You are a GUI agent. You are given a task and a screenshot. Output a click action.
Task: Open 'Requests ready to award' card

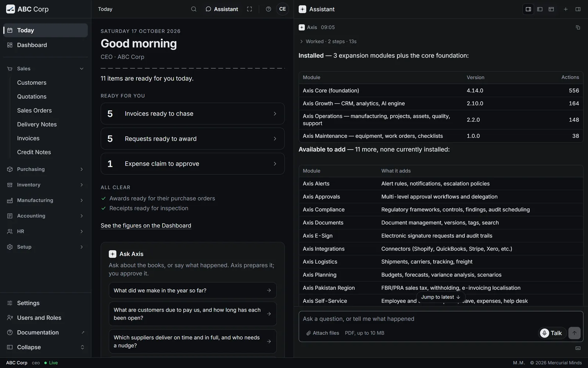193,139
